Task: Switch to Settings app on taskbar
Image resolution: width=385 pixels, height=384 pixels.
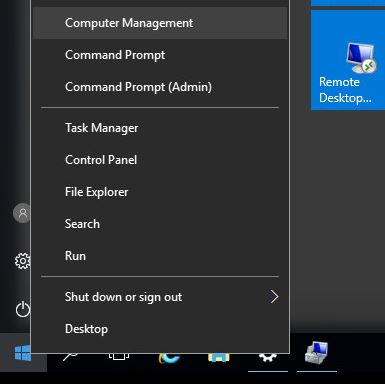Action: (268, 357)
